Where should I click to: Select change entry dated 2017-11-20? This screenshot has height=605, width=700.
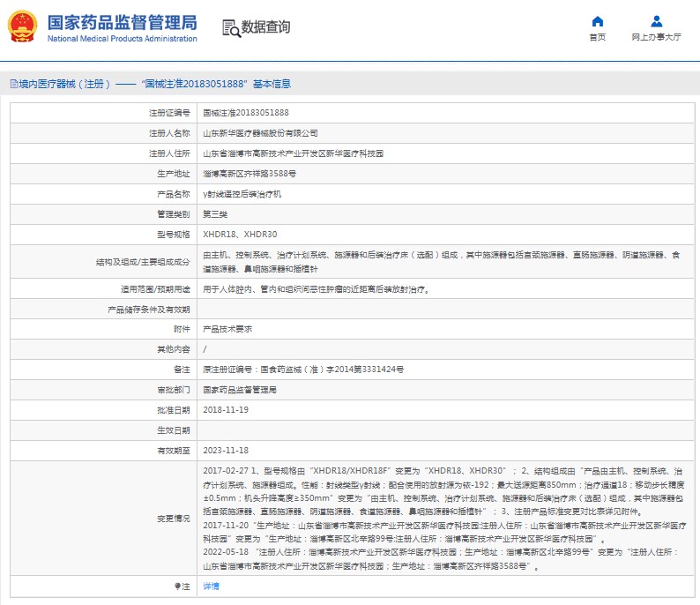(444, 532)
